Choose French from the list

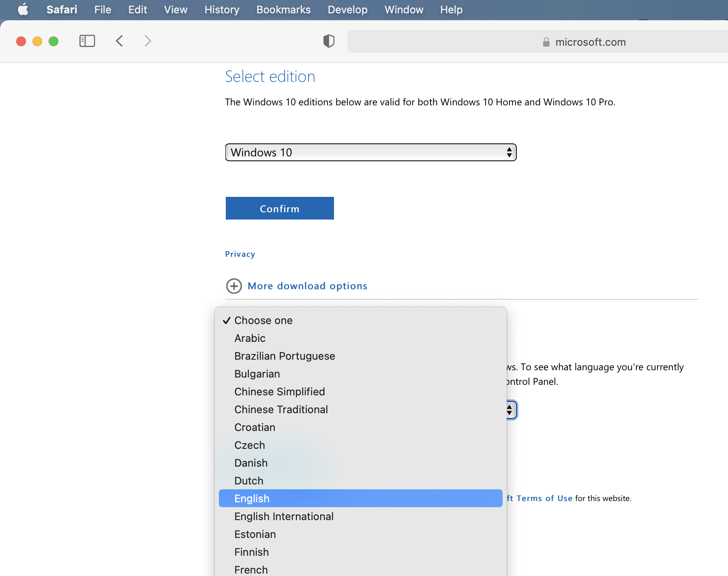(361, 569)
